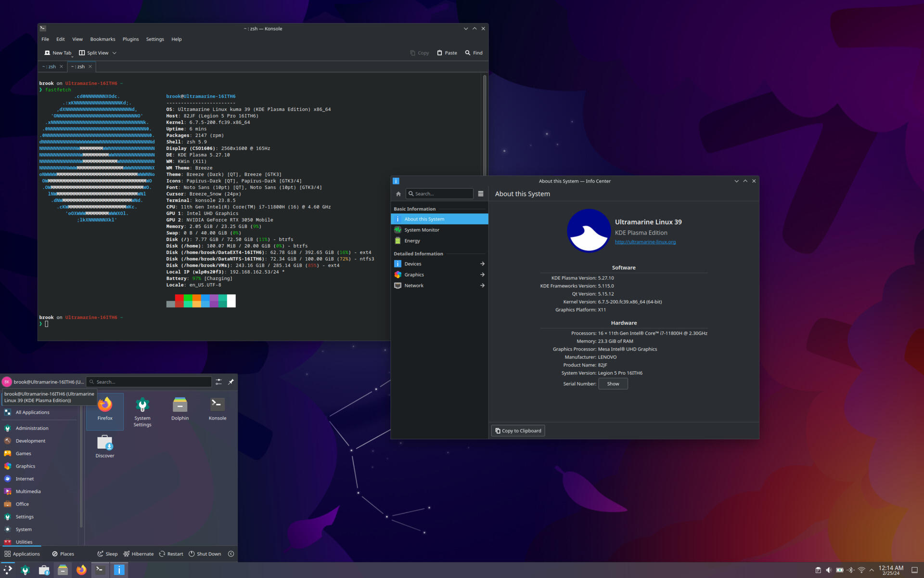The image size is (924, 578).
Task: Switch to the launcher's Applications tab
Action: point(22,554)
